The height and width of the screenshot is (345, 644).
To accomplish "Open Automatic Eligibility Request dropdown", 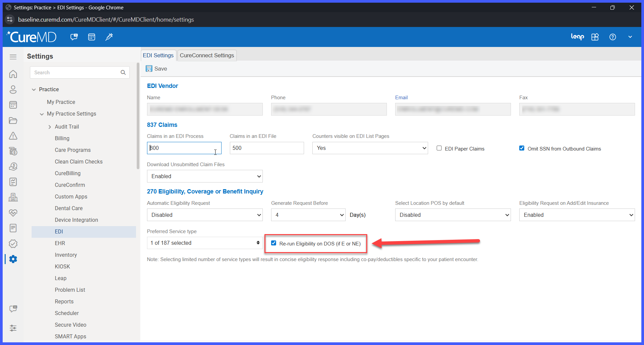I will click(205, 215).
